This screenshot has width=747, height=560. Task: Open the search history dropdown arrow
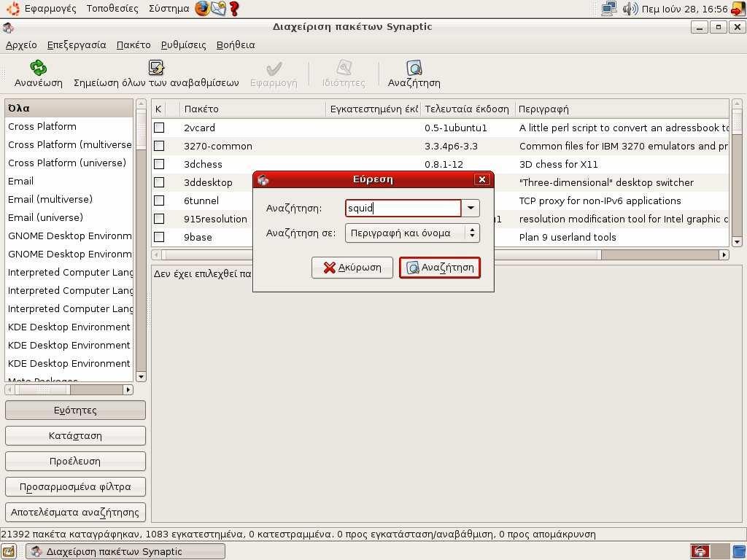tap(471, 208)
